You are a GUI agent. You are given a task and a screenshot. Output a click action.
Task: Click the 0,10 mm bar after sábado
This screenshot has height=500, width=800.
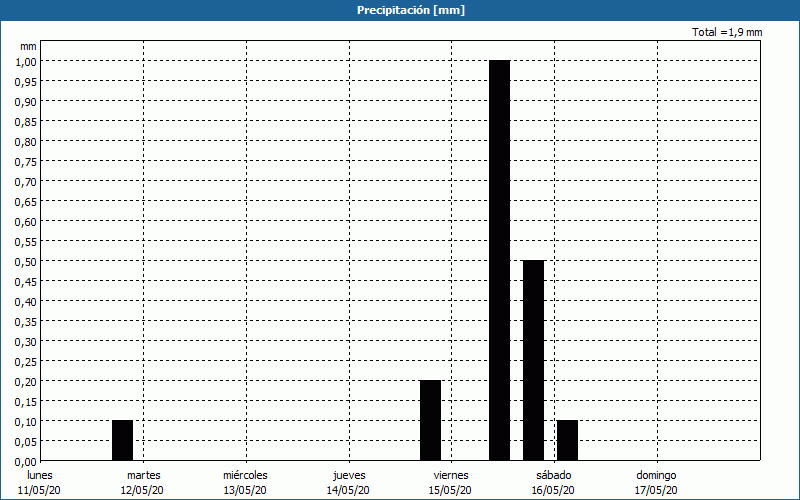[567, 440]
